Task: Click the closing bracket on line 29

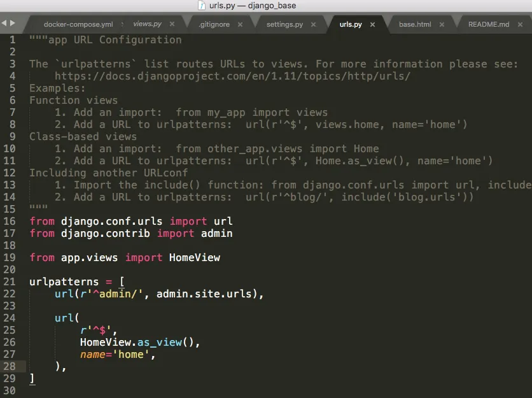Action: pos(32,378)
